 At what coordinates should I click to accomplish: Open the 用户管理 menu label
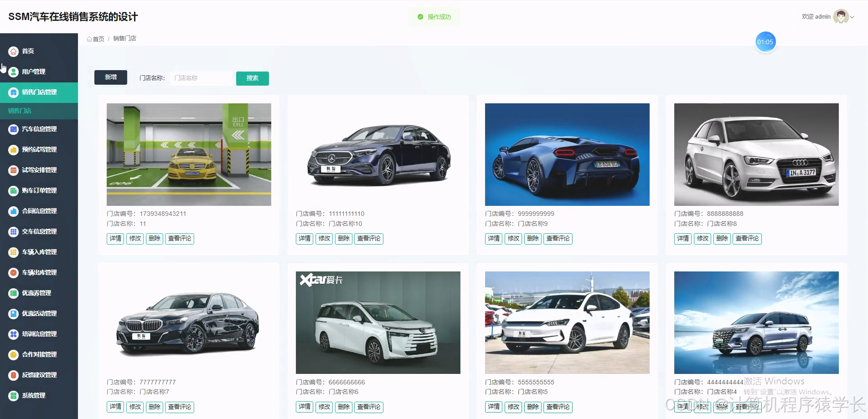coord(34,72)
